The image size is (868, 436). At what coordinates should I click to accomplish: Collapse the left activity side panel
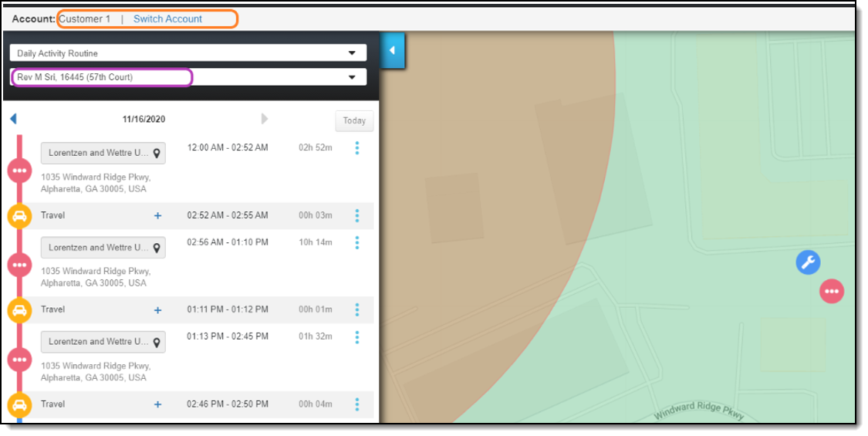pyautogui.click(x=392, y=51)
